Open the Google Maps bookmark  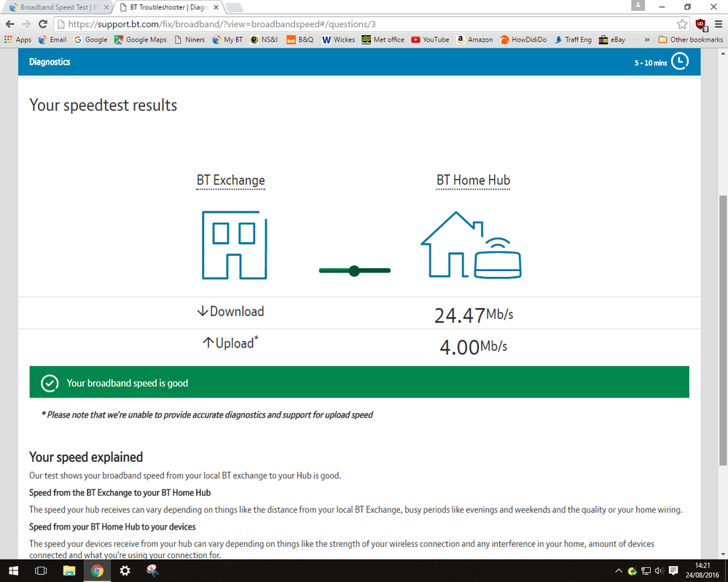click(140, 39)
